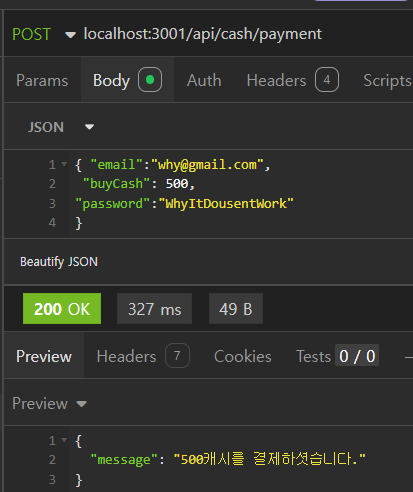Screen dimensions: 413x492
Task: Collapse the request JSON object at line 1
Action: [64, 164]
